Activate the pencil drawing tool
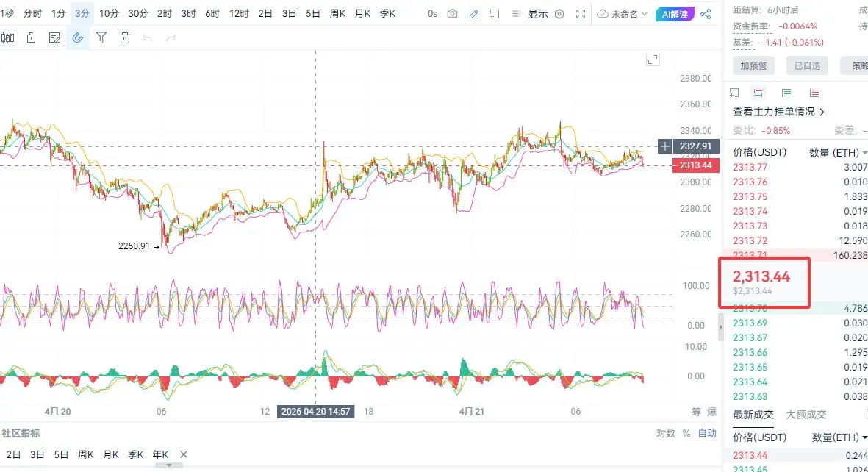The image size is (868, 472). tap(474, 14)
